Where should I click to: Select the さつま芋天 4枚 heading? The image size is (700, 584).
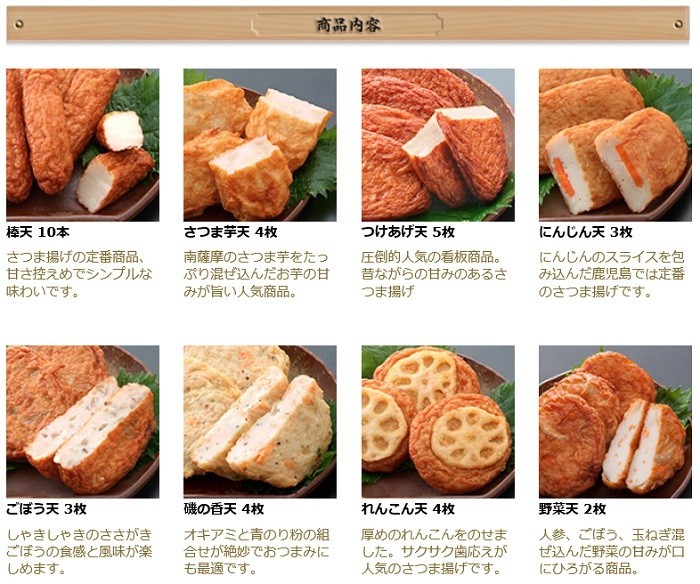pyautogui.click(x=230, y=232)
